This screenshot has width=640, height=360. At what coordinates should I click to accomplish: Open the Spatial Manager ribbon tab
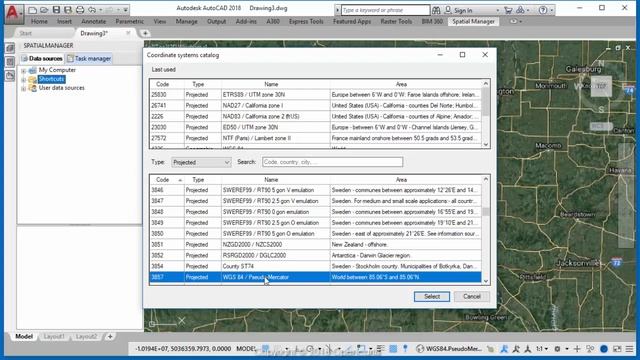point(473,22)
